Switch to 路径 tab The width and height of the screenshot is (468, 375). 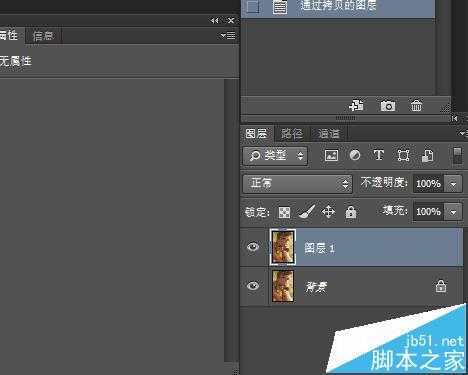tap(292, 134)
